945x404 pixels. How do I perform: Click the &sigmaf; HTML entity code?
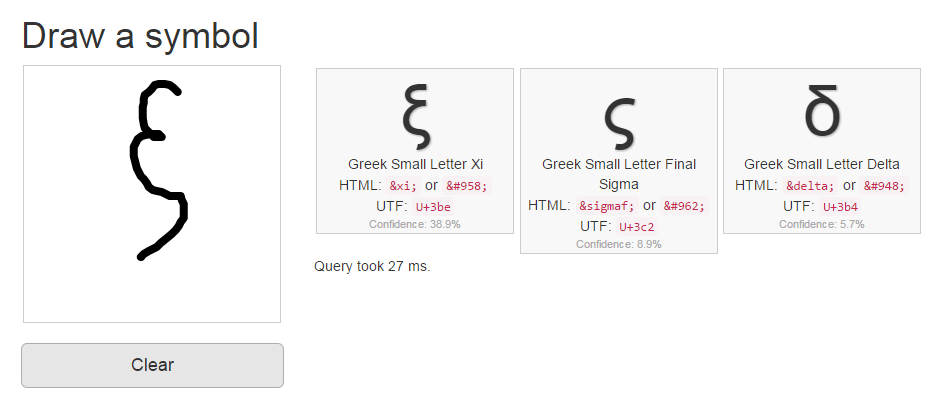click(x=606, y=206)
